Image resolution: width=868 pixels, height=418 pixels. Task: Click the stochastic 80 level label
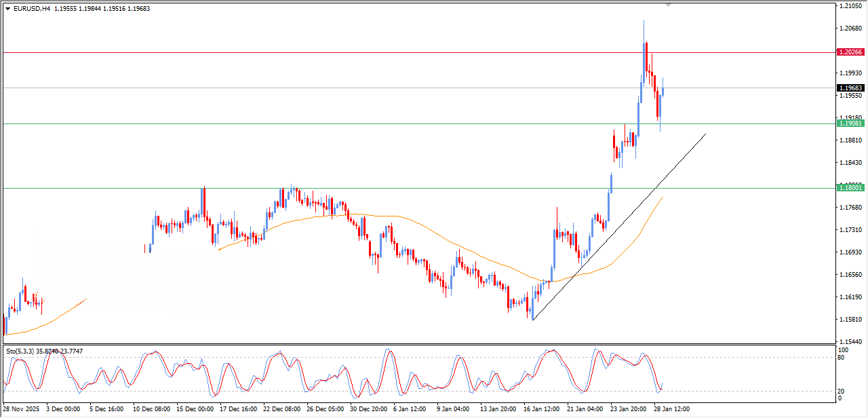tap(841, 358)
